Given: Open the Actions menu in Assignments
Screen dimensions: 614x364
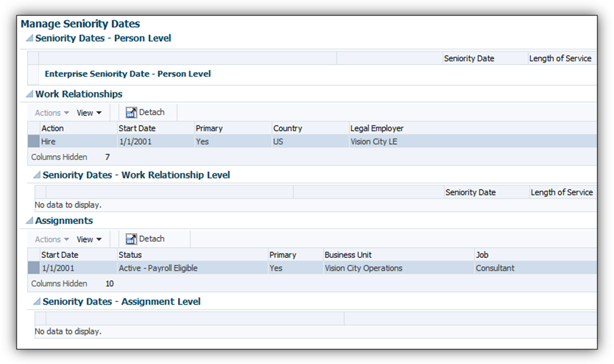Looking at the screenshot, I should coord(52,239).
